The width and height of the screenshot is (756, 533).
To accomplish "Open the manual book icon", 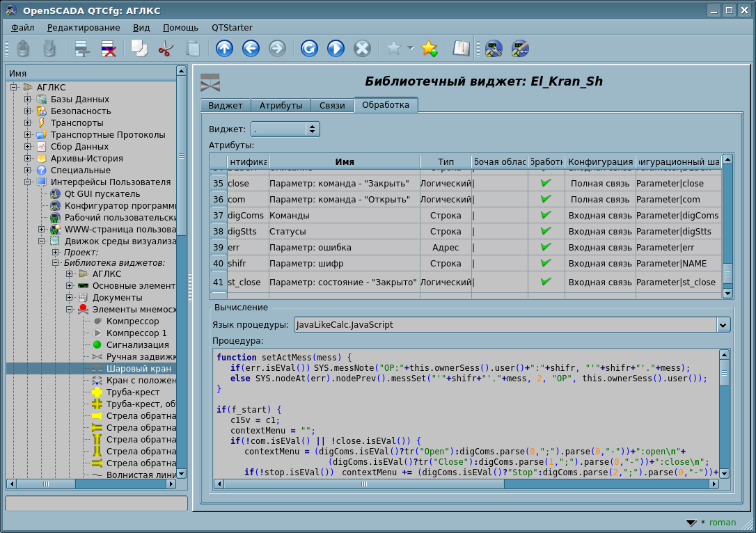I will click(461, 49).
